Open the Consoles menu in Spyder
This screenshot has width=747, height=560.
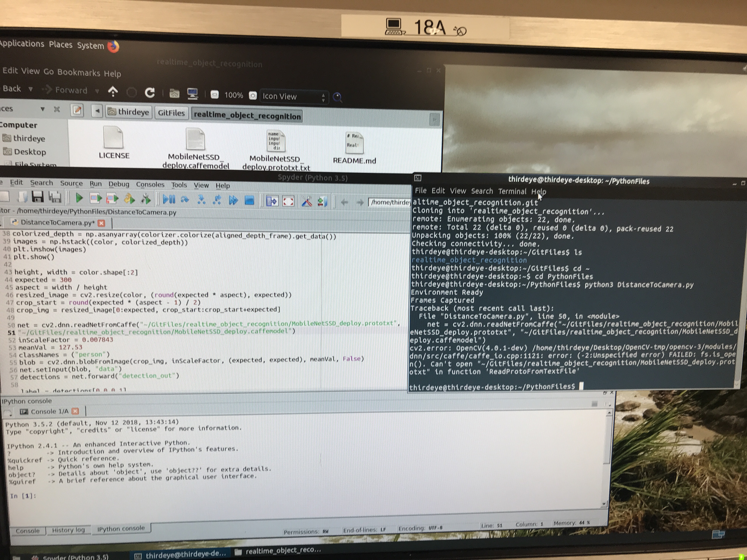point(150,185)
